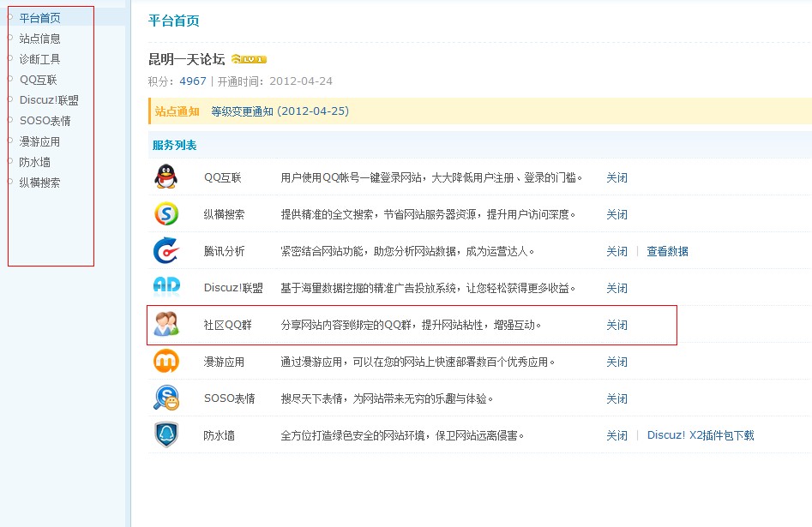The width and height of the screenshot is (812, 527).
Task: Open 平台首页 in the sidebar
Action: pyautogui.click(x=40, y=18)
